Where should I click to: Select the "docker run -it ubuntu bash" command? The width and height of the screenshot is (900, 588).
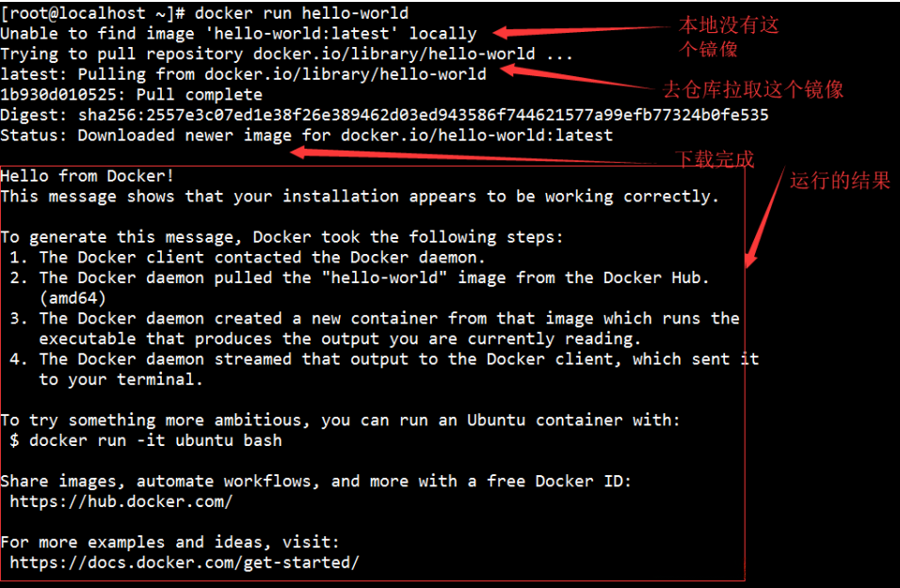tap(155, 440)
